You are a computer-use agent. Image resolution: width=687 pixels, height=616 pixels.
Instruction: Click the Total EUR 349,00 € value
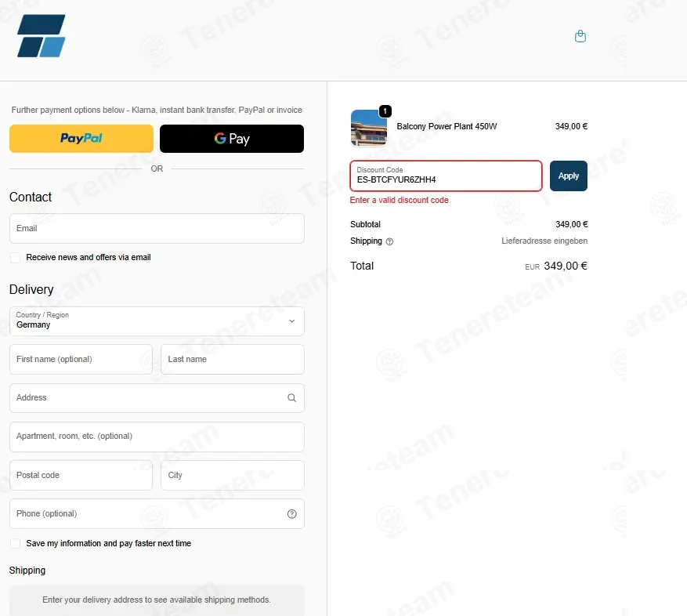point(556,266)
